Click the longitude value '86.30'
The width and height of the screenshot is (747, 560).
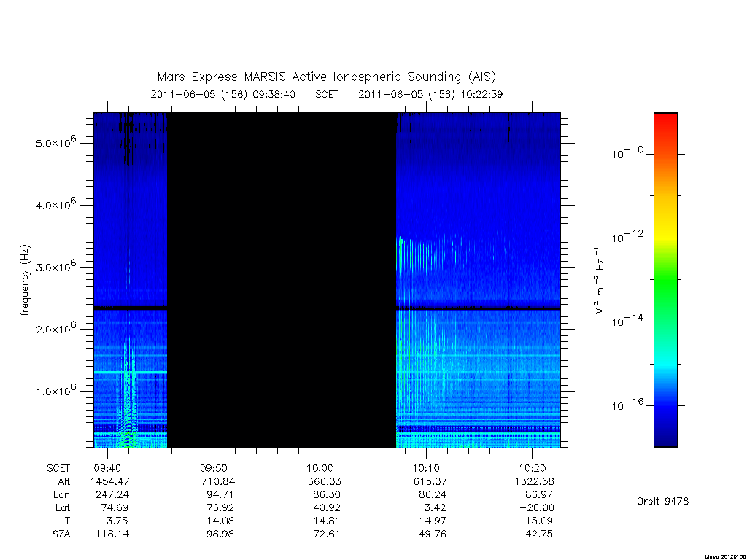tap(327, 495)
